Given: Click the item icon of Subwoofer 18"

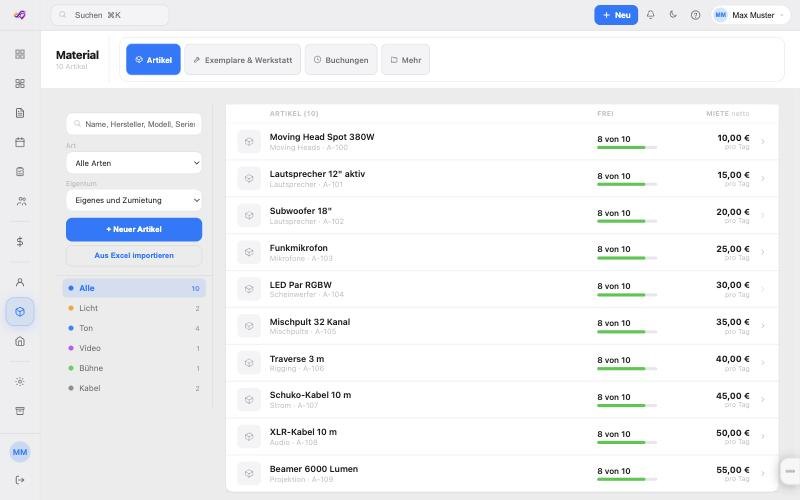Looking at the screenshot, I should pos(249,215).
